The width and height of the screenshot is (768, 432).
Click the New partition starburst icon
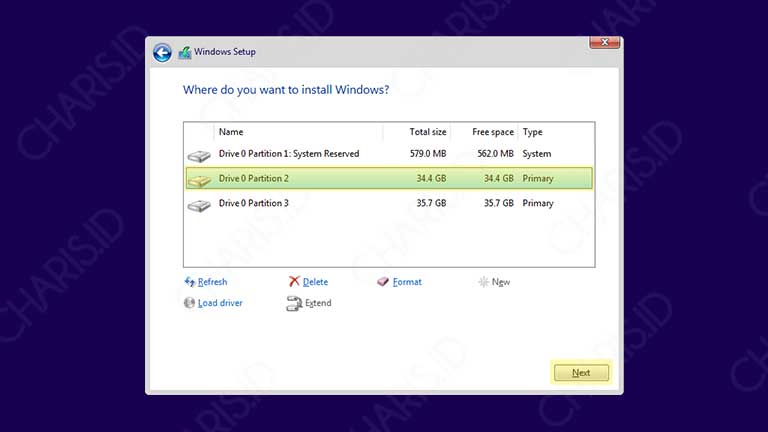(483, 282)
